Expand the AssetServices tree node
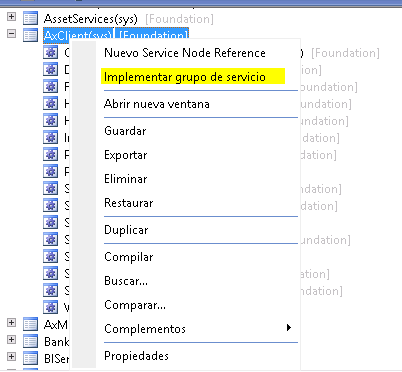 pyautogui.click(x=11, y=16)
